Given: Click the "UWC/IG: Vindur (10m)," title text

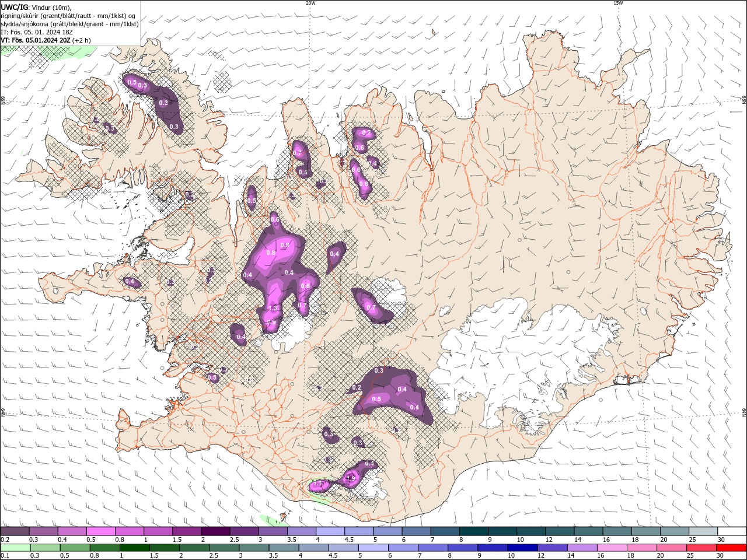Looking at the screenshot, I should (36, 7).
